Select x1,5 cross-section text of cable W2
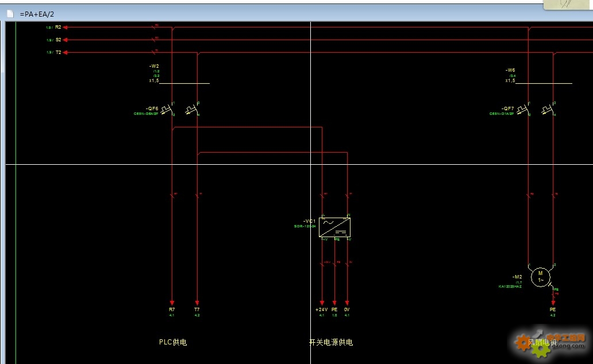 click(154, 80)
